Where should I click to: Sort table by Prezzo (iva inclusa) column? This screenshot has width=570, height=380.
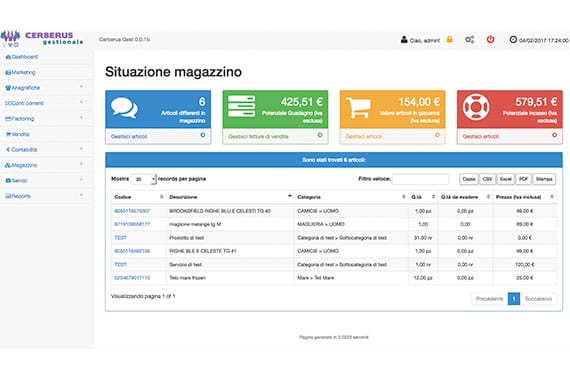(x=525, y=197)
